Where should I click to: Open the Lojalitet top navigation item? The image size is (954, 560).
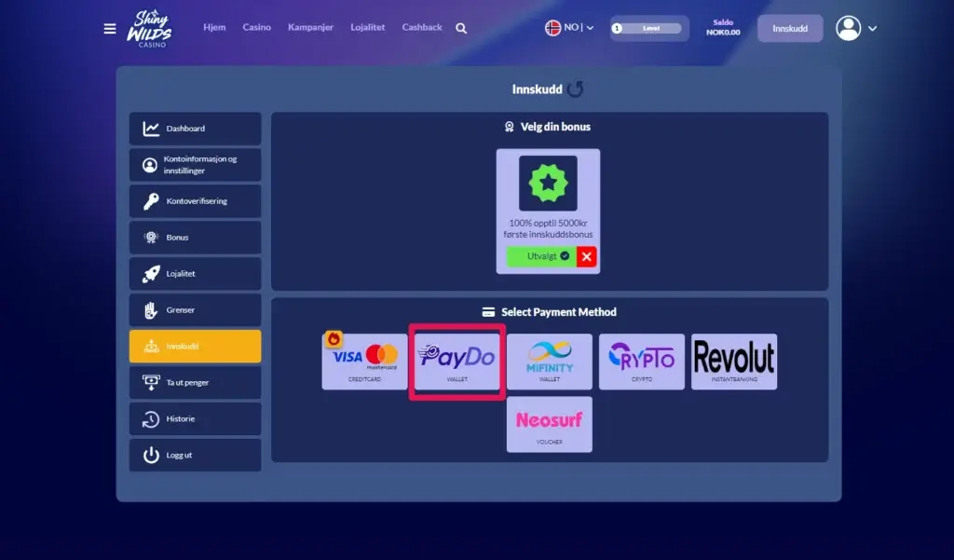(367, 27)
